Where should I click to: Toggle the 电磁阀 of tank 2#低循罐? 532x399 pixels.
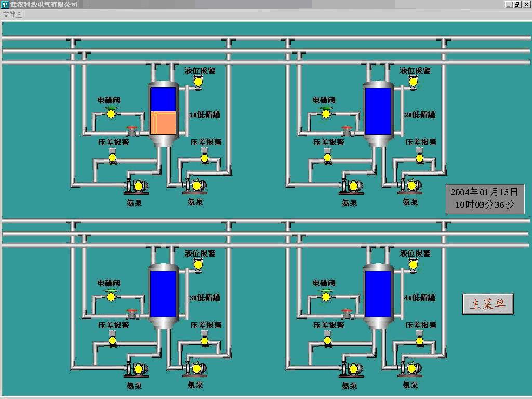(x=326, y=114)
